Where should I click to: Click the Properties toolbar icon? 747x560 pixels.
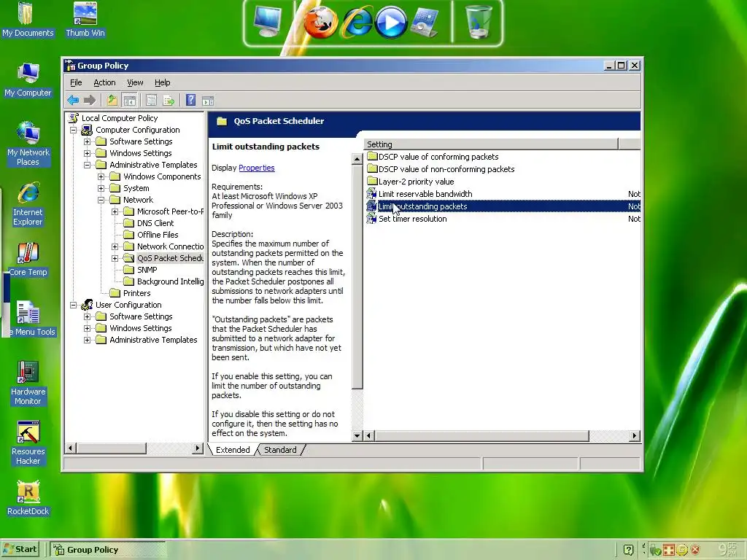click(152, 100)
